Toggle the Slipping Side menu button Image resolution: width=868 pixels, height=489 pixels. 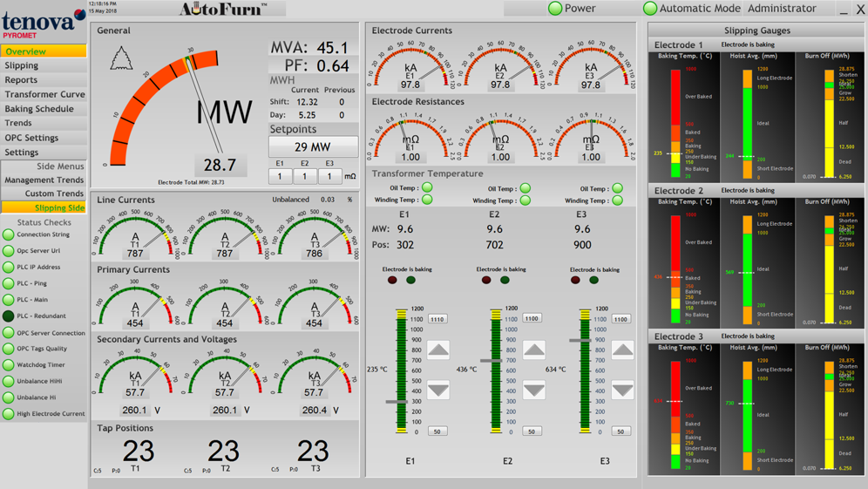(x=44, y=207)
